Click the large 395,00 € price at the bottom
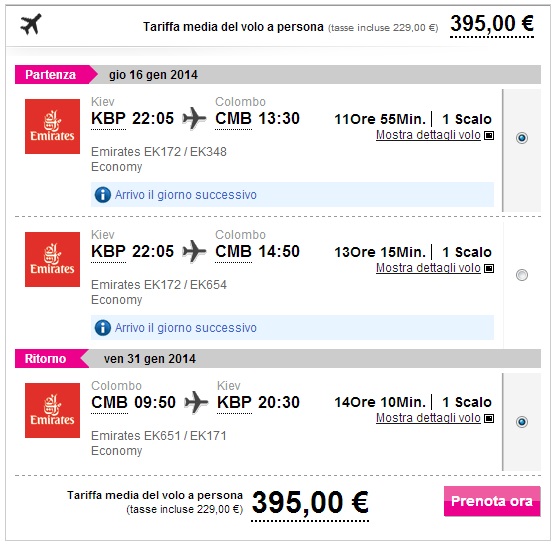This screenshot has width=555, height=546. [310, 502]
